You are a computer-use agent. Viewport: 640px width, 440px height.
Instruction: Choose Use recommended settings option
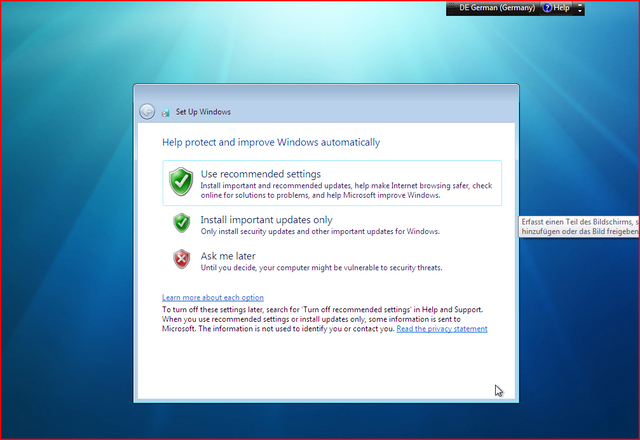[332, 183]
